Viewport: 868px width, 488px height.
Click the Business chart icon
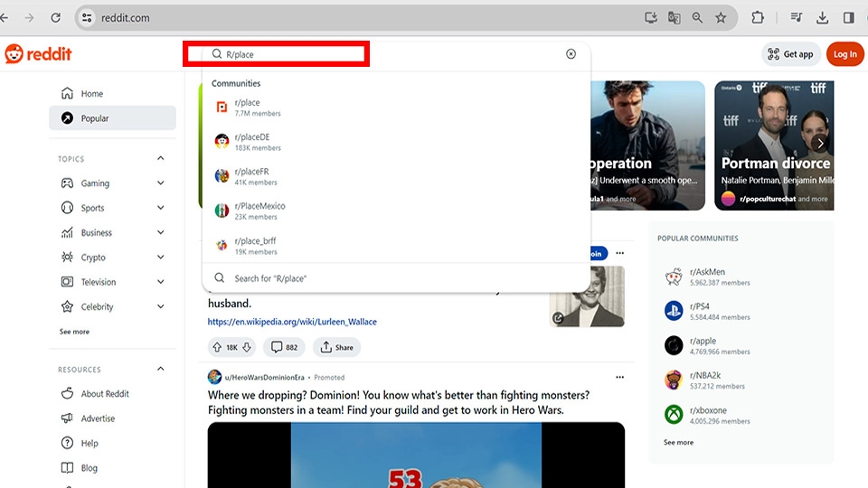pos(67,232)
